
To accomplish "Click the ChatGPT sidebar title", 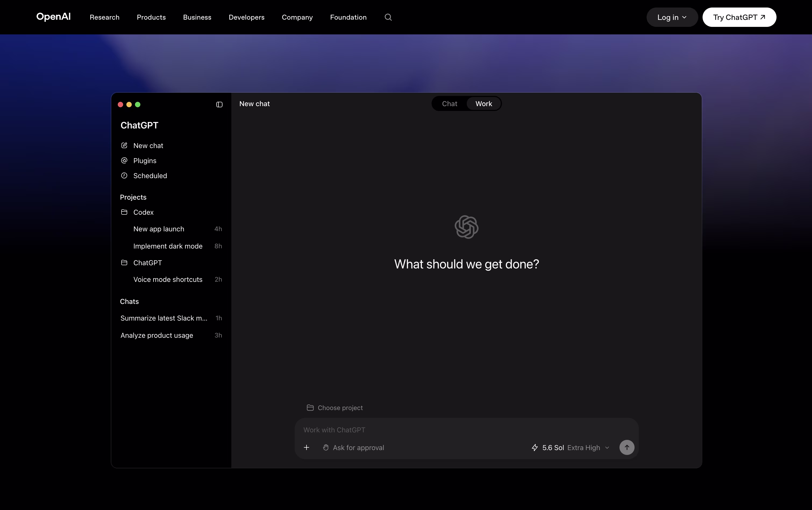I will tap(139, 125).
